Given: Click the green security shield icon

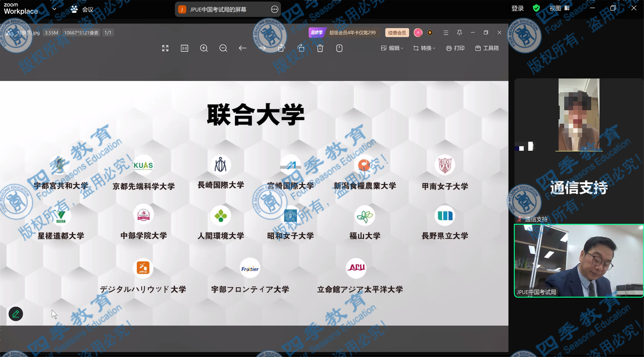Looking at the screenshot, I should tap(537, 8).
